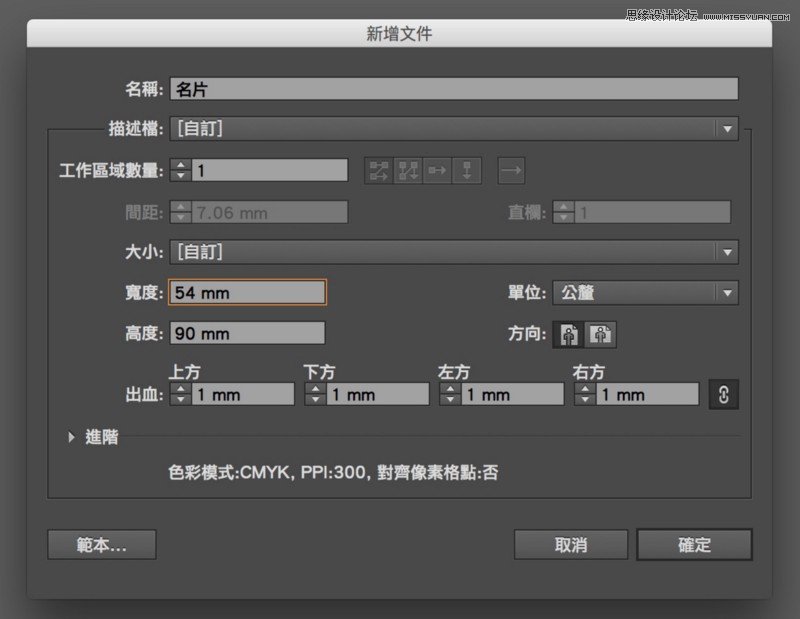
Task: Increase 工作區域數量 with stepper up arrow
Action: (x=181, y=165)
